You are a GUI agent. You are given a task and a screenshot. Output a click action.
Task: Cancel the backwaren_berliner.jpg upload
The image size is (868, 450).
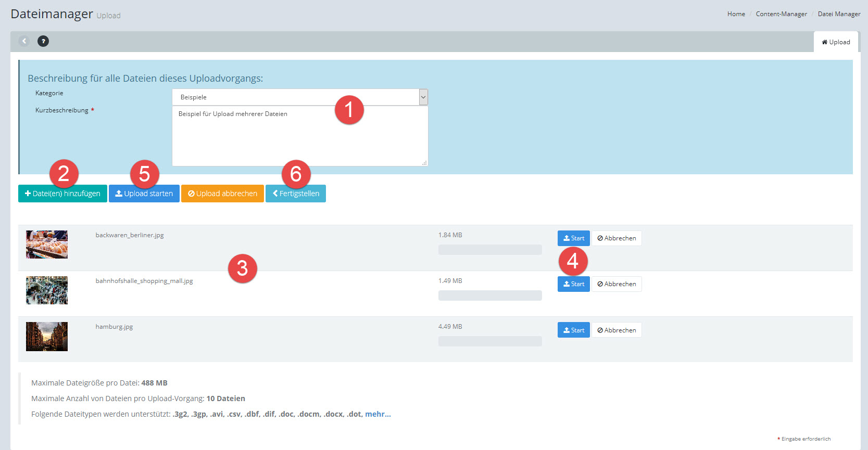617,238
